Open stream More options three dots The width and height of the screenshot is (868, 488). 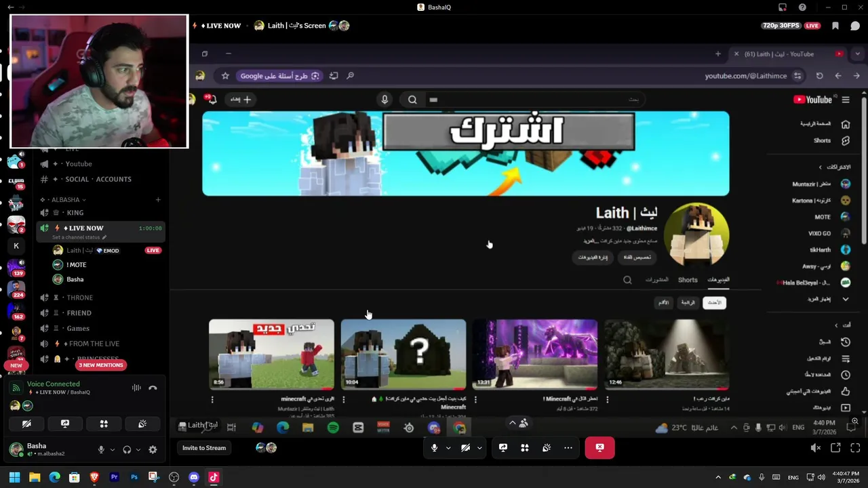[x=568, y=447]
